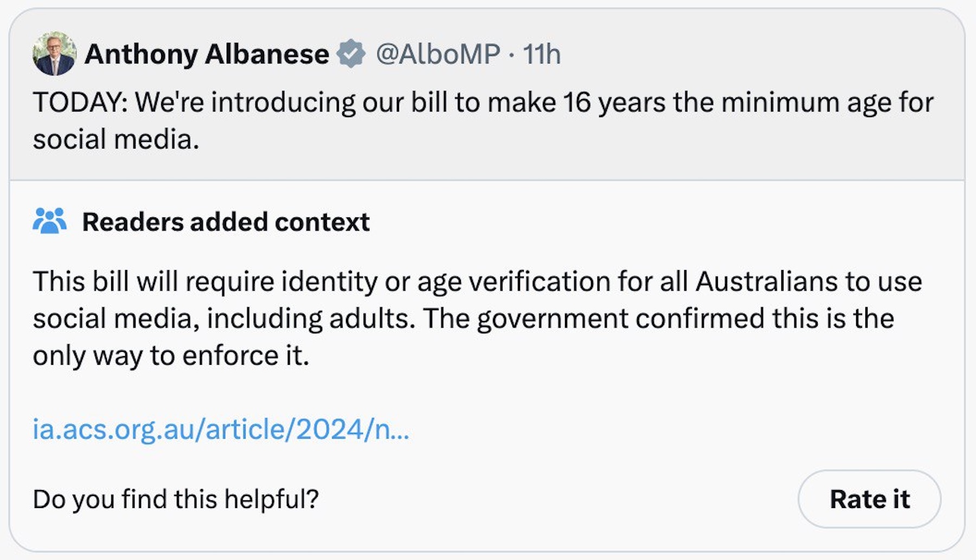Click "16 years" in the tweet text

point(614,102)
